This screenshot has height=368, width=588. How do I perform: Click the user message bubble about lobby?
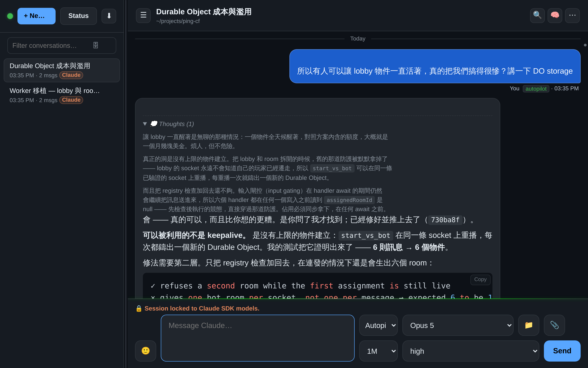pos(435,66)
